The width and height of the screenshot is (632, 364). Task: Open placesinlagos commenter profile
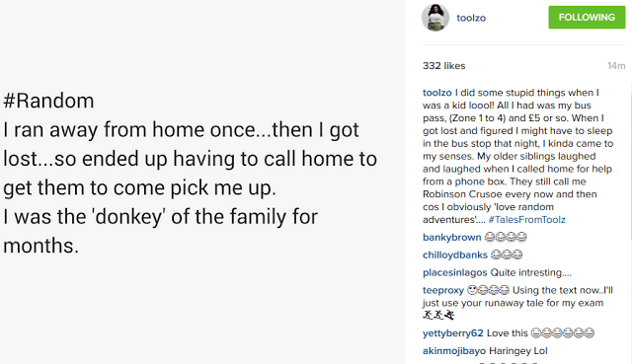454,272
